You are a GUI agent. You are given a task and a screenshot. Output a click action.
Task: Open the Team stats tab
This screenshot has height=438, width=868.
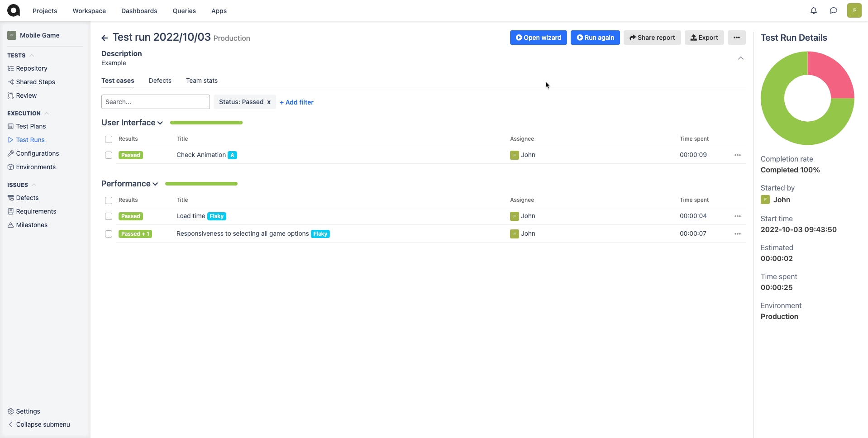coord(201,81)
